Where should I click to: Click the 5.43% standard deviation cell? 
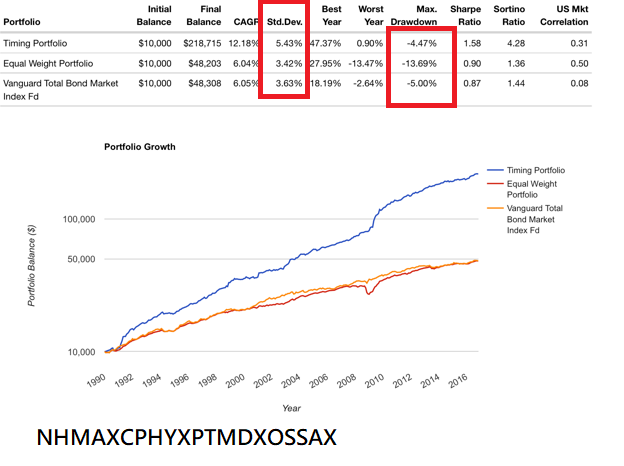click(289, 43)
